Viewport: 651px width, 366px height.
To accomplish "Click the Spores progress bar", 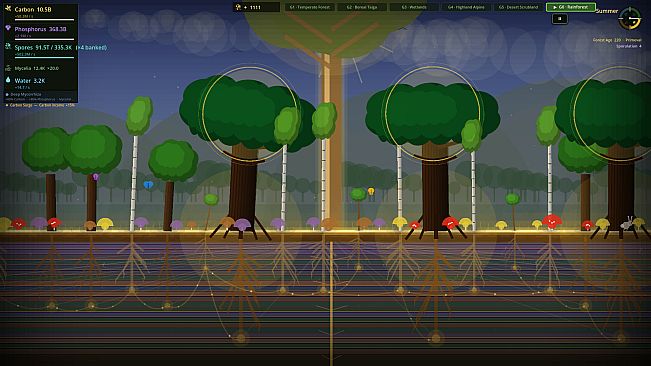I will [44, 58].
